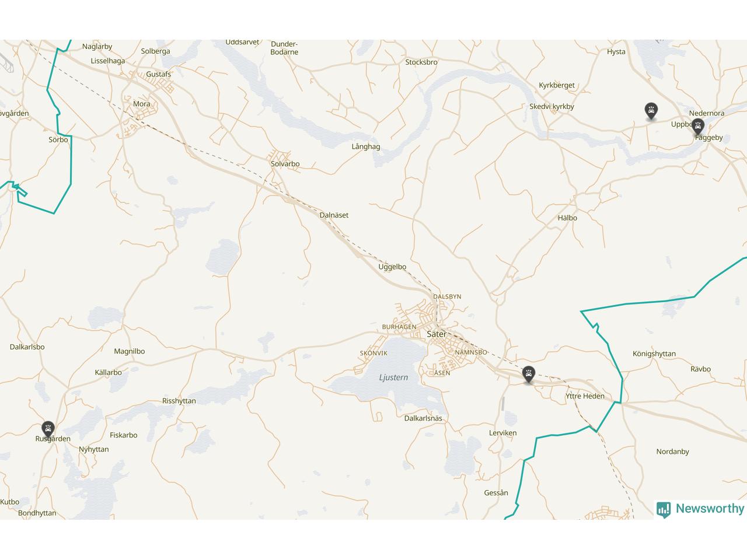This screenshot has width=747, height=560.
Task: Click the Newsworthy logo icon
Action: 664,509
